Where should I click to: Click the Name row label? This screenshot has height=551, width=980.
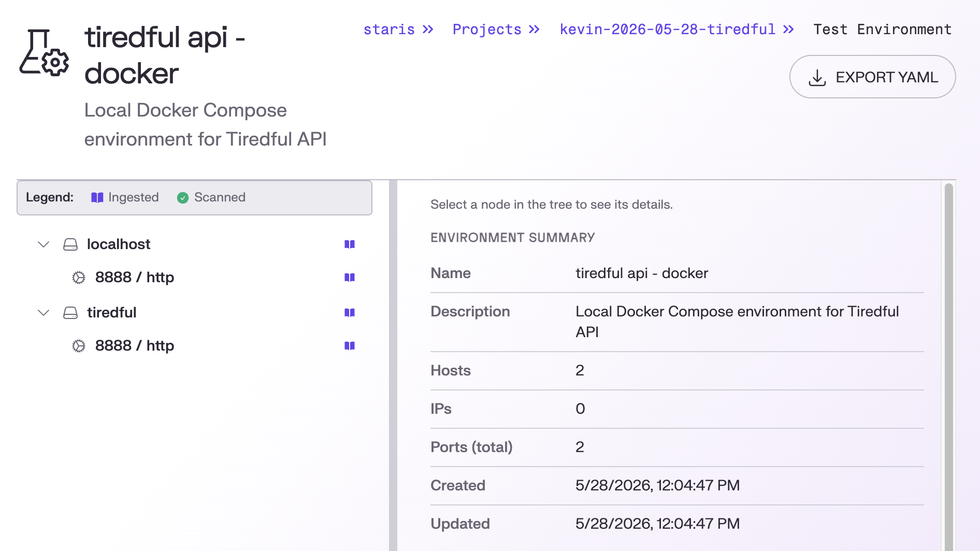coord(451,273)
